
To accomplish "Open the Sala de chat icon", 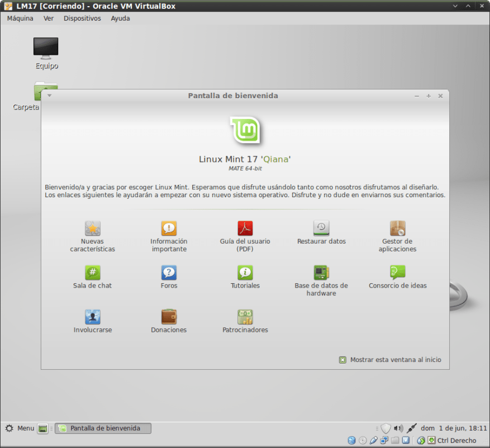I will coord(92,272).
